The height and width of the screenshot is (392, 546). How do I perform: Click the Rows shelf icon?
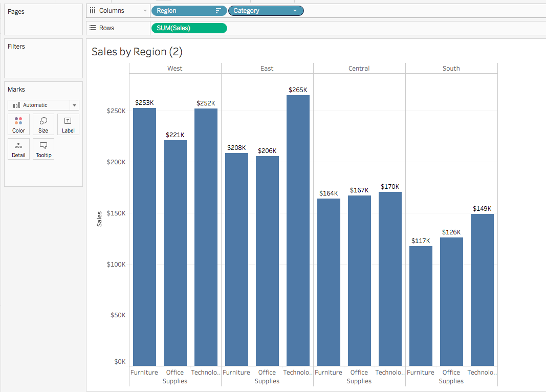click(93, 28)
